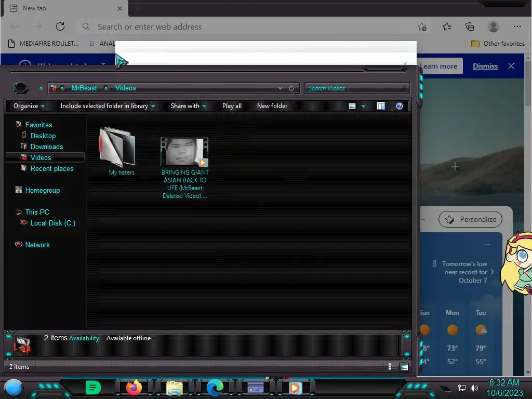The width and height of the screenshot is (532, 399).
Task: Toggle the preview pane icon in Explorer
Action: pos(381,106)
